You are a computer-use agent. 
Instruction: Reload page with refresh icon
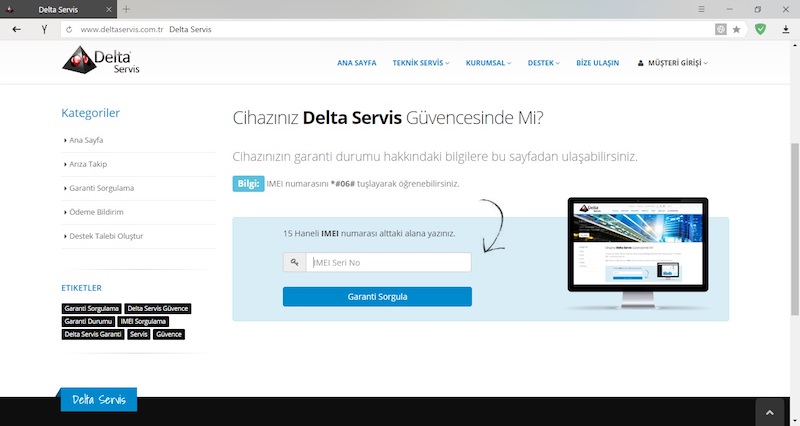69,30
